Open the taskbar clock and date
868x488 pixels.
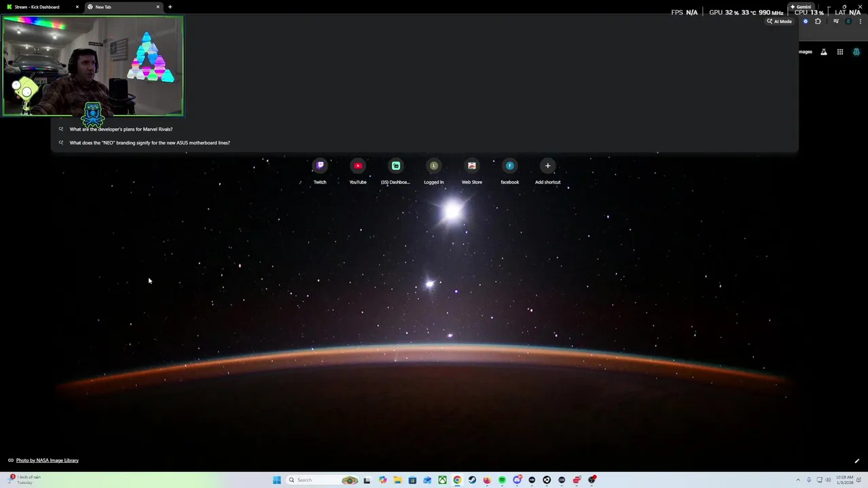[x=845, y=480]
